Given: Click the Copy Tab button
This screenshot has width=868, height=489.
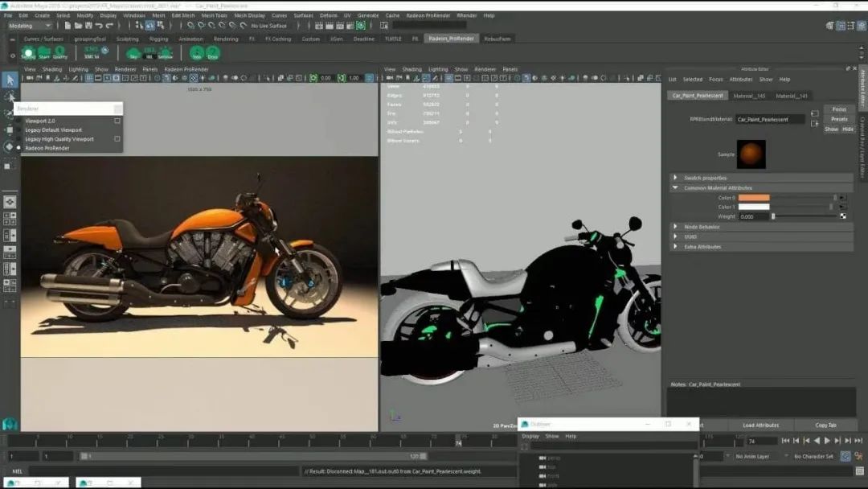Looking at the screenshot, I should coord(825,425).
